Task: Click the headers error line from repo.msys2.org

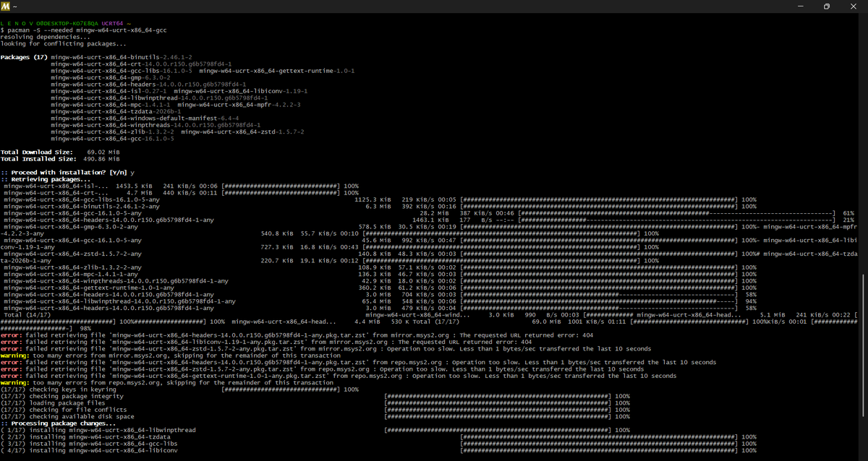Action: tap(358, 362)
